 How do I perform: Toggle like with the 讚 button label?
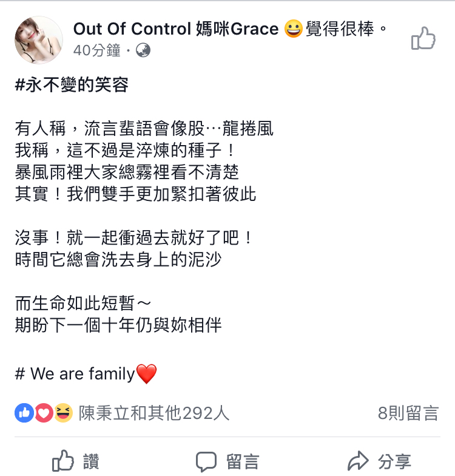[91, 461]
